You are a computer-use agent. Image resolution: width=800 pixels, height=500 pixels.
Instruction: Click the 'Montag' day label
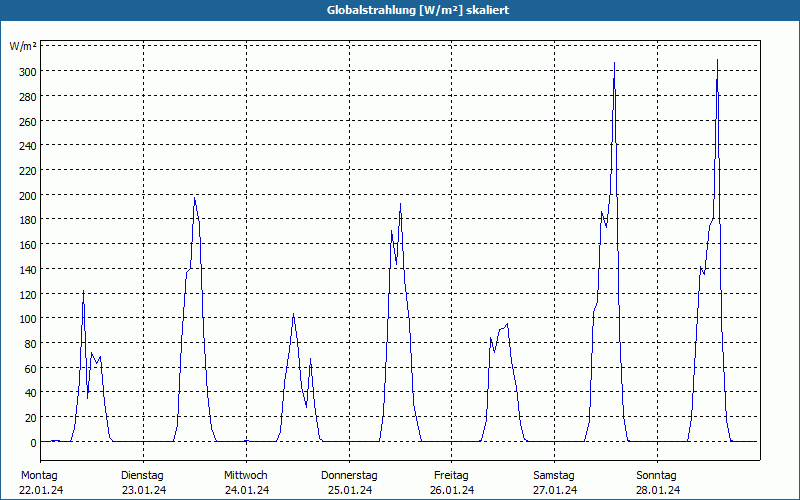39,475
